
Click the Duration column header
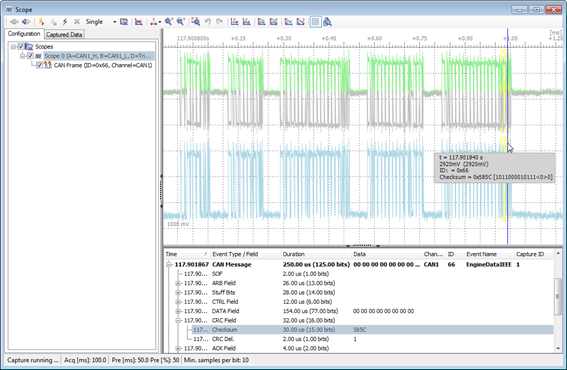[316, 254]
